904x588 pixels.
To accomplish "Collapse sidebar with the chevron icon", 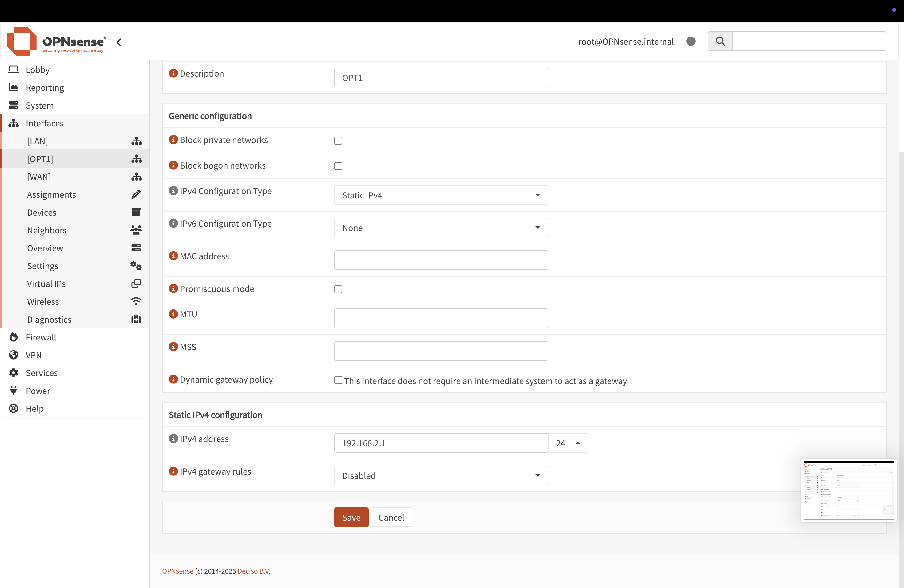I will pos(119,42).
